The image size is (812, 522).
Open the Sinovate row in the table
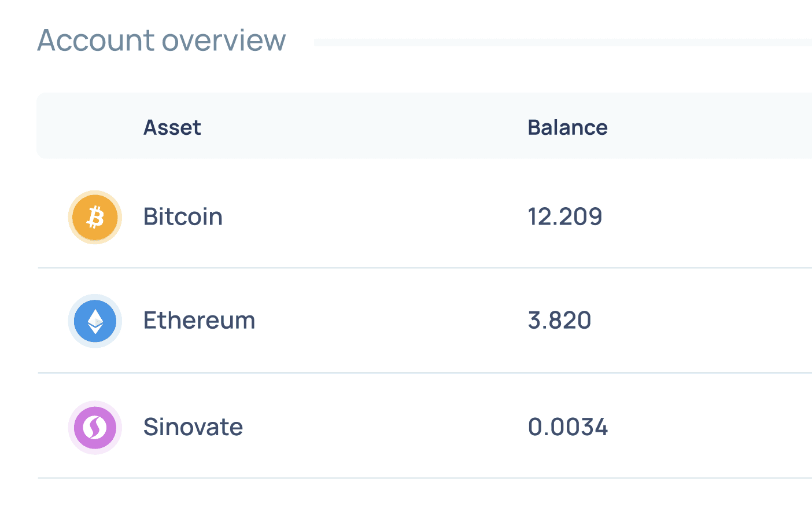tap(425, 427)
